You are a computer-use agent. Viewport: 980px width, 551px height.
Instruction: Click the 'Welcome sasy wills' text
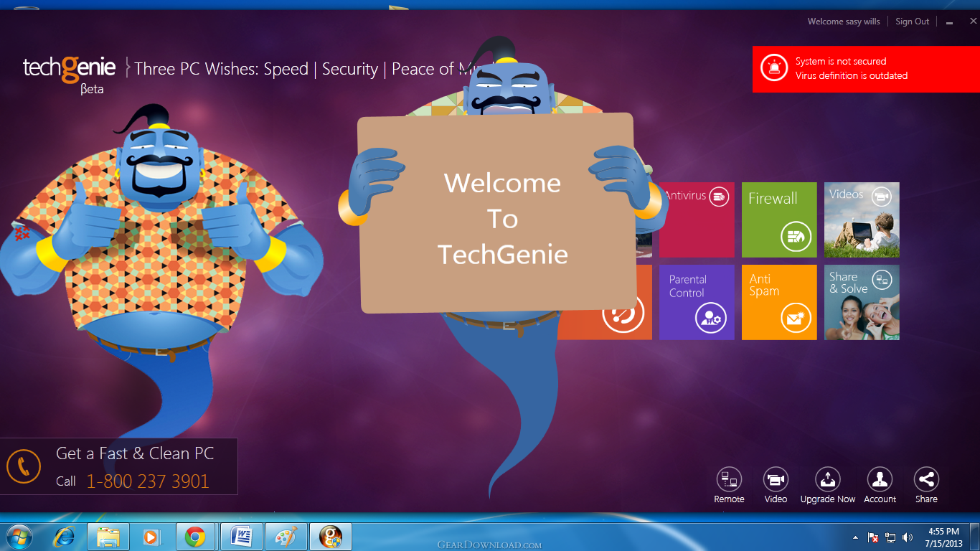pos(844,22)
